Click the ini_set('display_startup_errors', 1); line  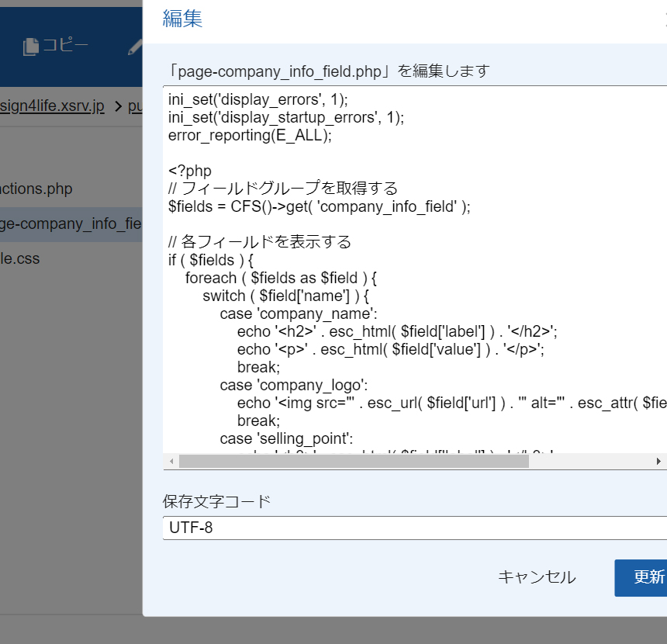coord(286,117)
